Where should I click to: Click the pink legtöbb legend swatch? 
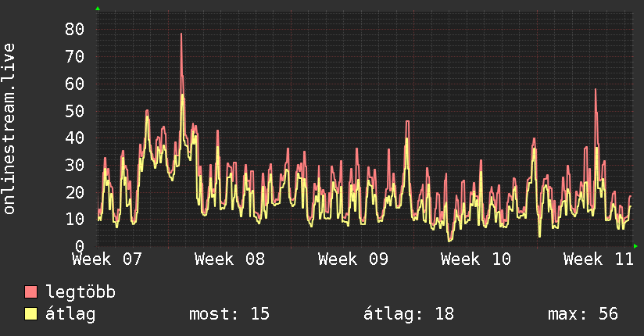(30, 291)
